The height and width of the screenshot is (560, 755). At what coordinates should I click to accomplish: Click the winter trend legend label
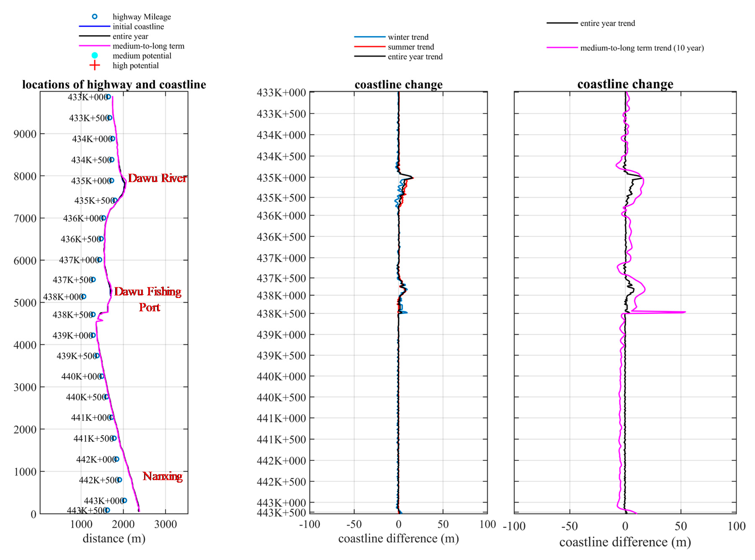[x=408, y=37]
